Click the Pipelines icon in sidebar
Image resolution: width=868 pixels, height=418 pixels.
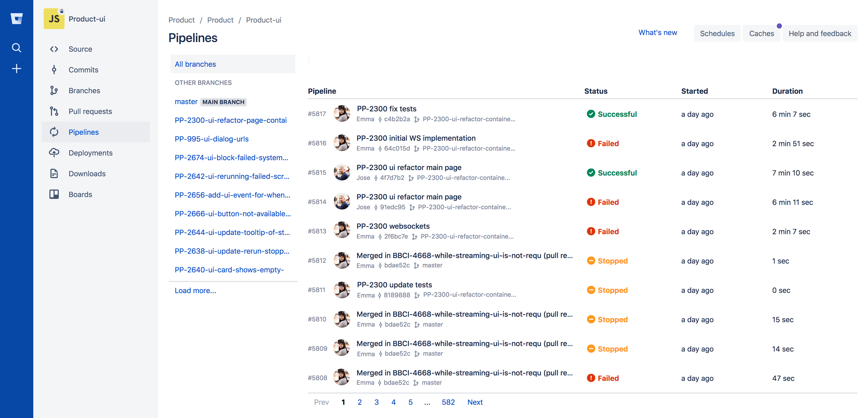pyautogui.click(x=54, y=132)
